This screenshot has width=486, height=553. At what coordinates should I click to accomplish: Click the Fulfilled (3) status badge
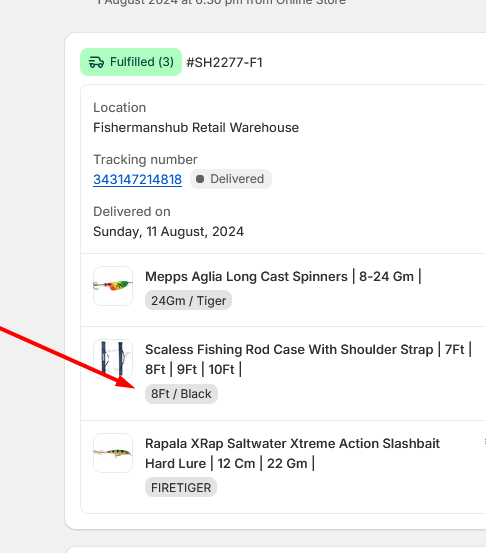click(131, 62)
